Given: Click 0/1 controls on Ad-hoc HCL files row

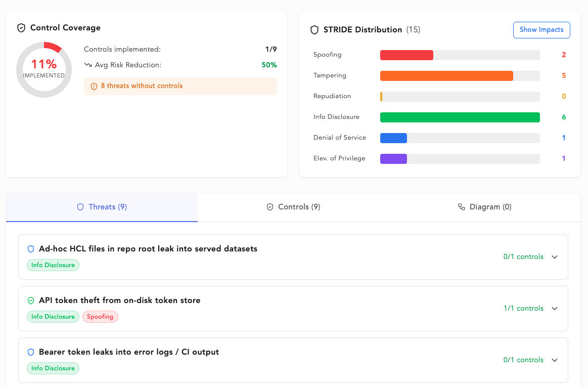Looking at the screenshot, I should [523, 257].
